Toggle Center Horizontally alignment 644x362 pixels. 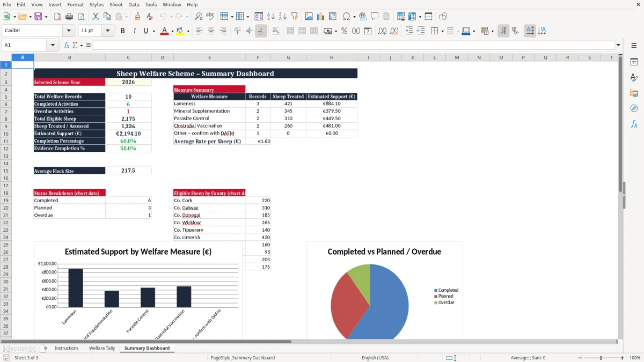pyautogui.click(x=211, y=31)
